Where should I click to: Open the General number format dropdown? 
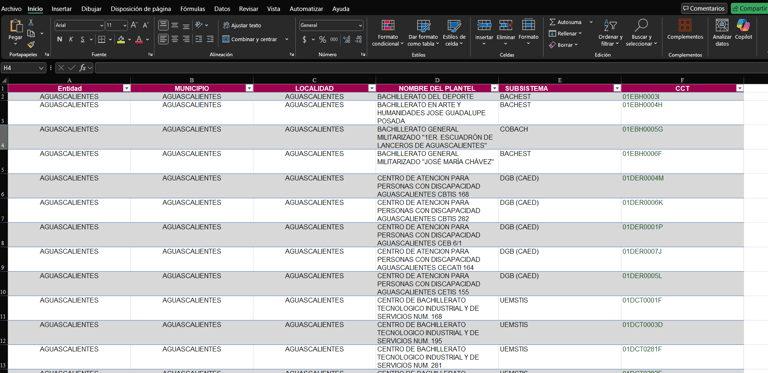[360, 25]
